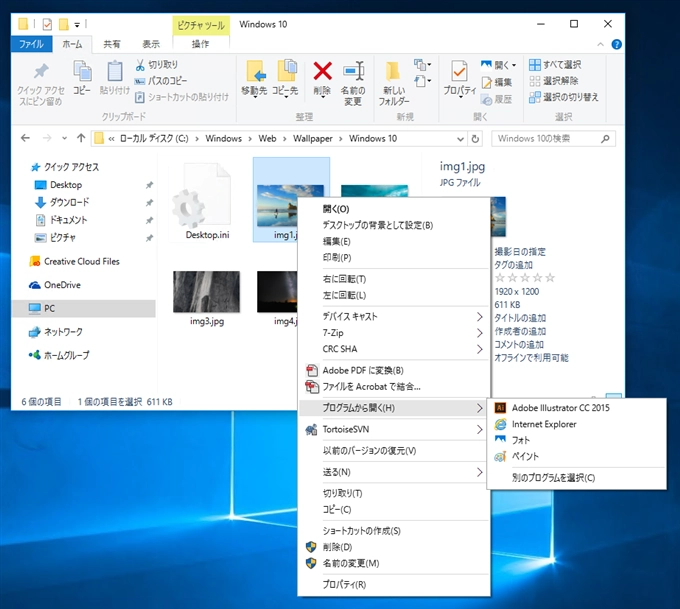This screenshot has height=609, width=680.
Task: Click Copy path (パスのコピー)
Action: click(160, 81)
